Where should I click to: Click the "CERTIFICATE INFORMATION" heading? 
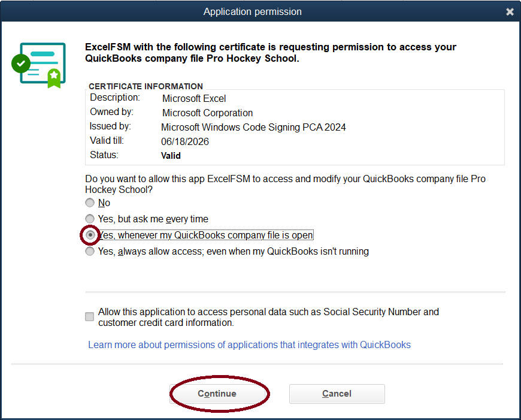(x=146, y=86)
